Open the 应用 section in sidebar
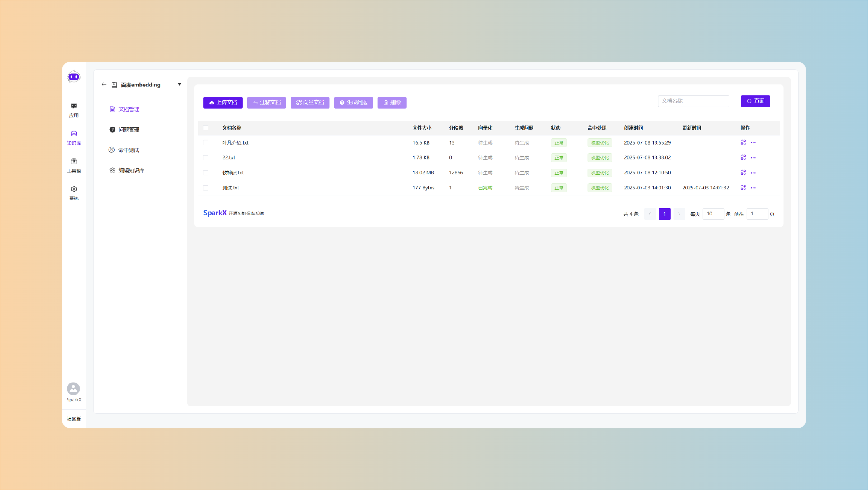 [74, 110]
